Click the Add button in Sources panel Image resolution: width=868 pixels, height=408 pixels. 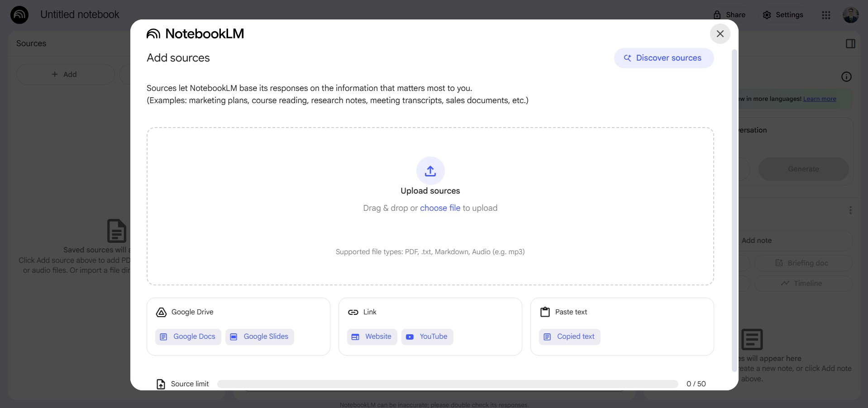coord(66,74)
